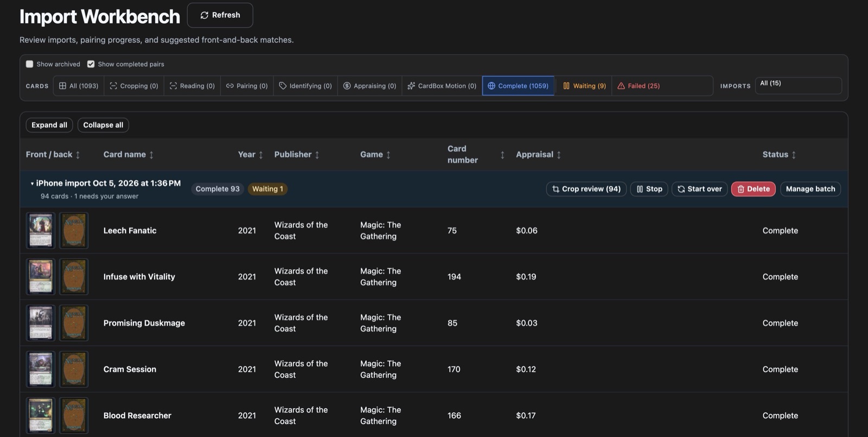Image resolution: width=868 pixels, height=437 pixels.
Task: Switch to the Cropping (0) tab
Action: click(134, 86)
